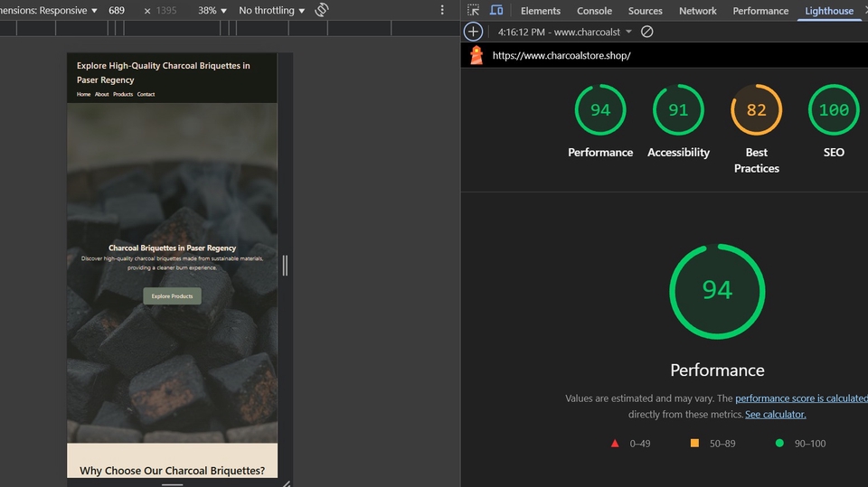Rotate the device viewport orientation
The width and height of the screenshot is (868, 487).
click(322, 10)
